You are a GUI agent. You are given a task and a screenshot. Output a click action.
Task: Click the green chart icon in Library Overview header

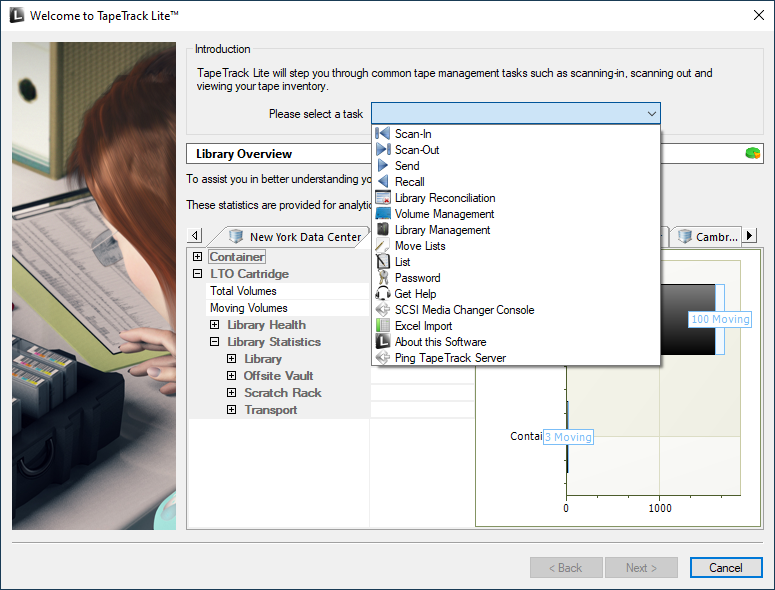pos(753,154)
